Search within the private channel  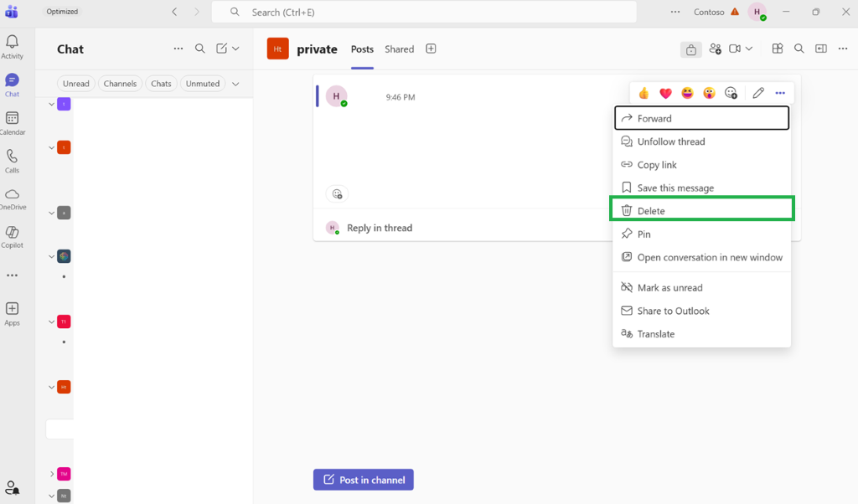tap(799, 49)
